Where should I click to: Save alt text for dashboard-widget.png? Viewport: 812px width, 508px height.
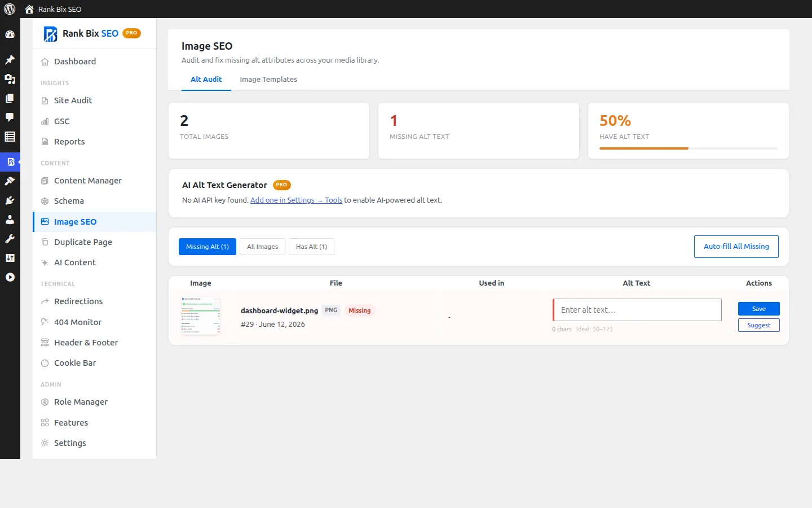click(758, 309)
